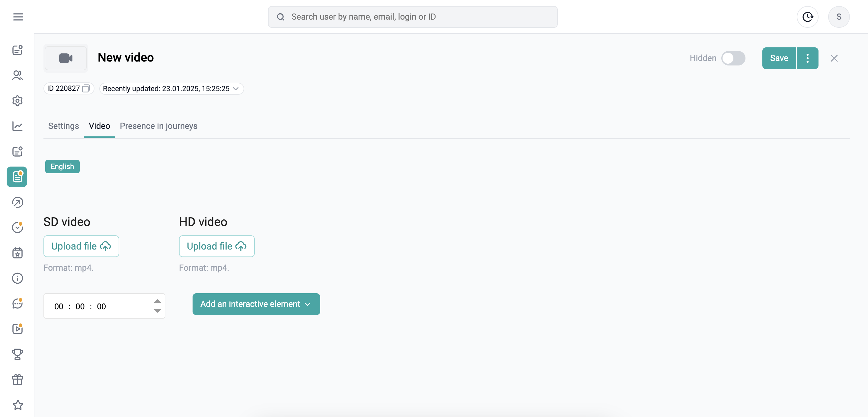Upload a file for SD video
Image resolution: width=868 pixels, height=417 pixels.
[81, 246]
